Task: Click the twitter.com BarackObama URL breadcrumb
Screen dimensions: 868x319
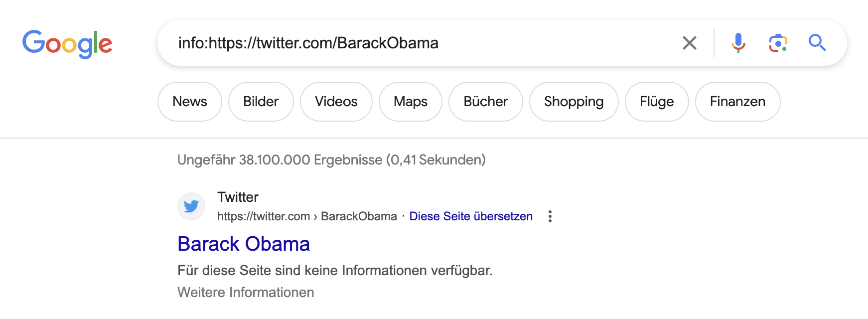Action: 307,216
